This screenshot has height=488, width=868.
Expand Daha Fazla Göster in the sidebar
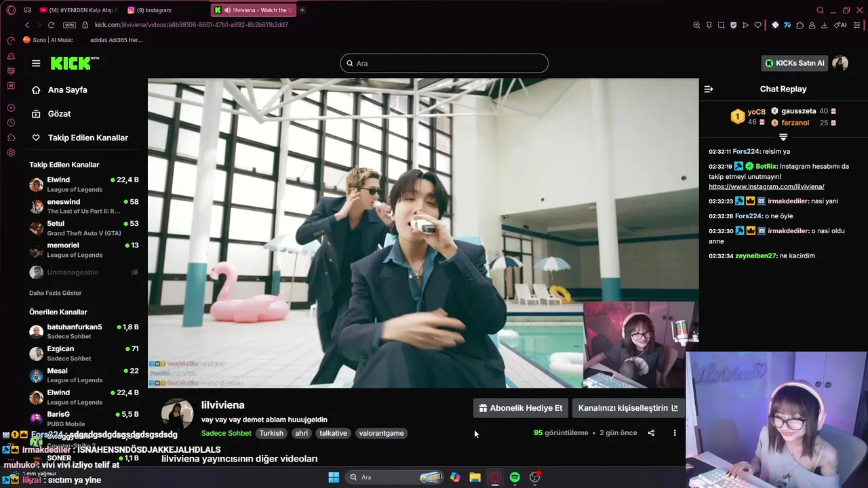point(55,293)
